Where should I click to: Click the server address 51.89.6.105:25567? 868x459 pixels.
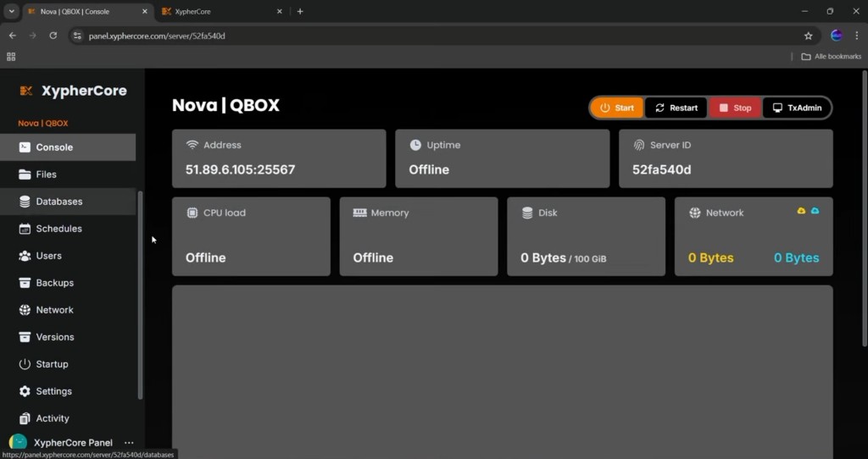coord(240,169)
